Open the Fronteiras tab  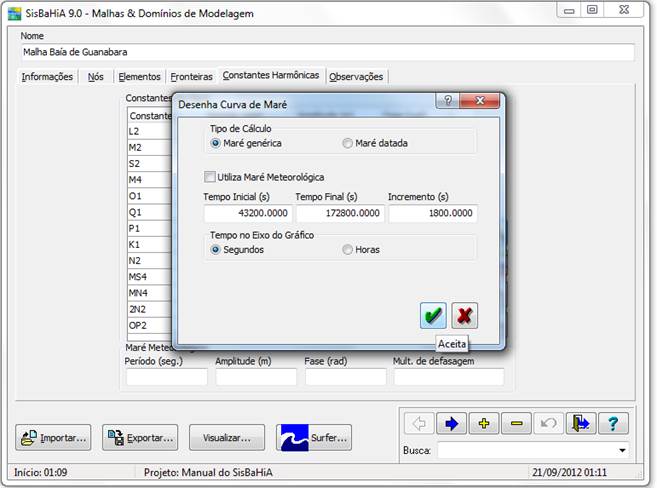pyautogui.click(x=191, y=77)
